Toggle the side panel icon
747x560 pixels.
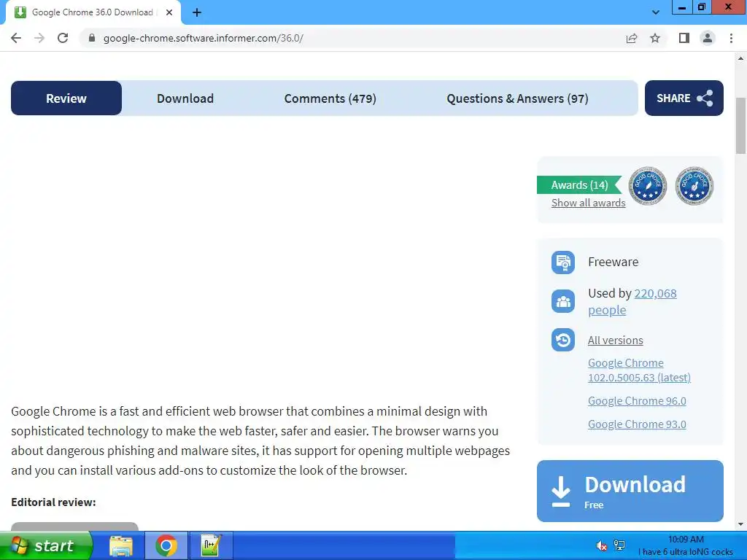(684, 38)
